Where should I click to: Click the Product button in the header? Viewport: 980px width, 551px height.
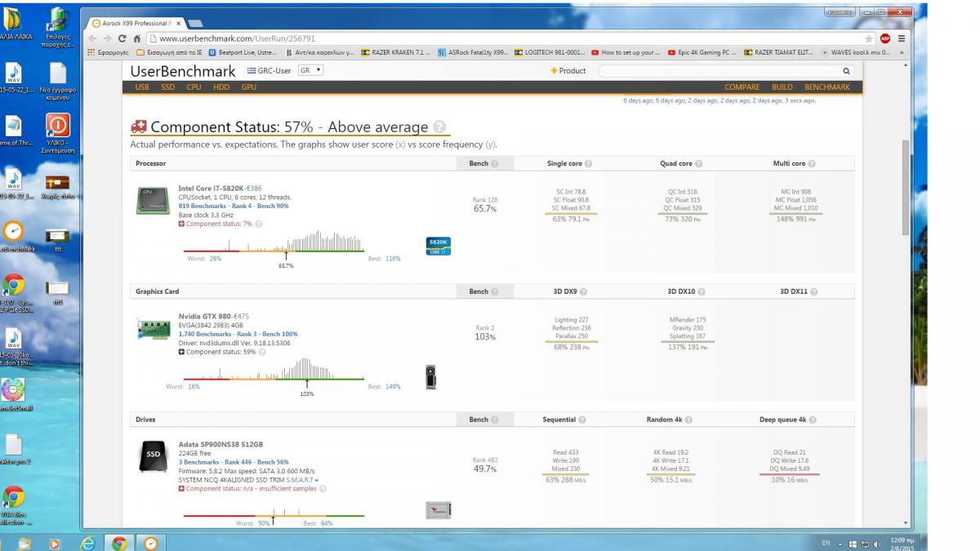pos(568,71)
